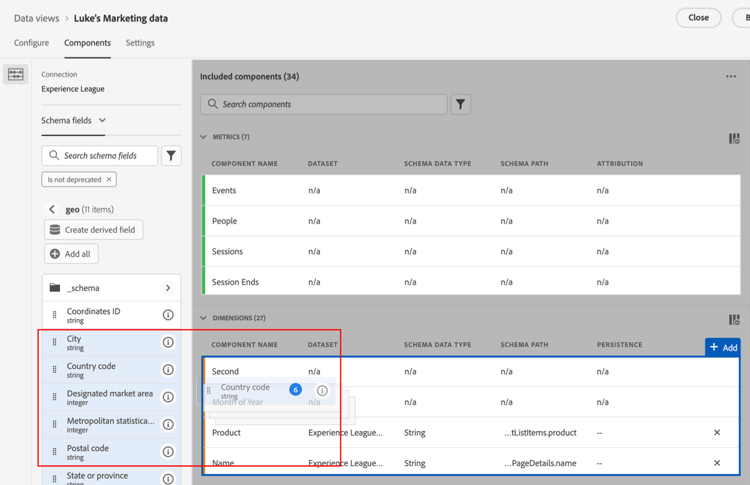Remove the Product dimension row
750x485 pixels.
pyautogui.click(x=717, y=433)
